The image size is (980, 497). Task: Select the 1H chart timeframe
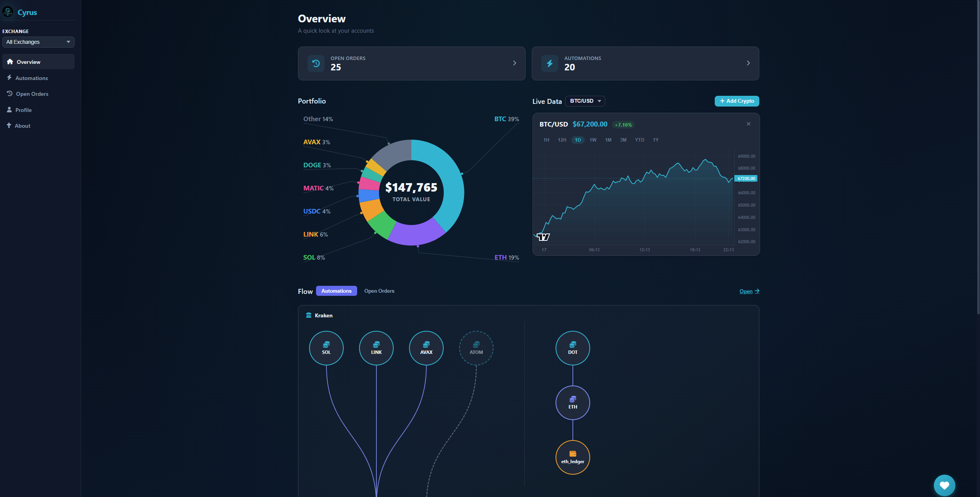(x=546, y=140)
